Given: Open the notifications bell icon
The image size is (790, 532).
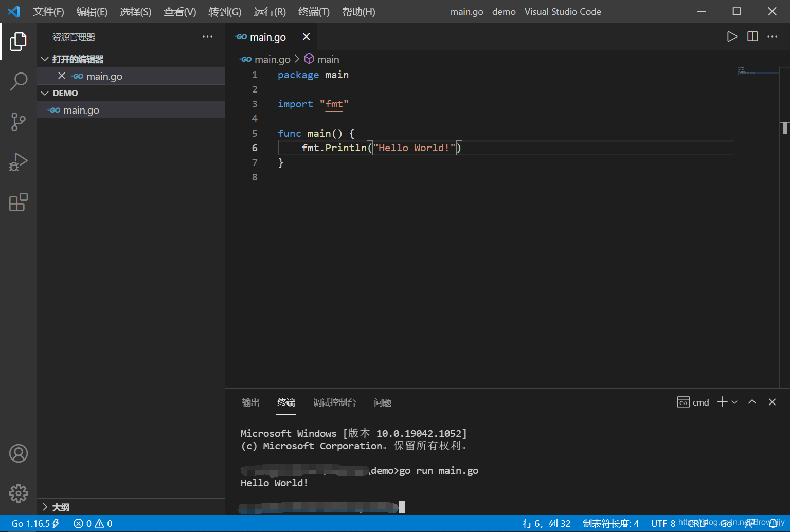Looking at the screenshot, I should 773,523.
